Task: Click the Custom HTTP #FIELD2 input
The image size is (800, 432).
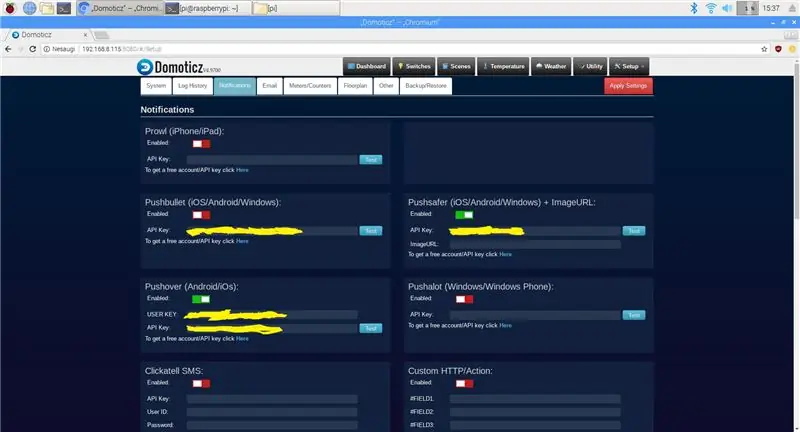Action: pyautogui.click(x=535, y=412)
